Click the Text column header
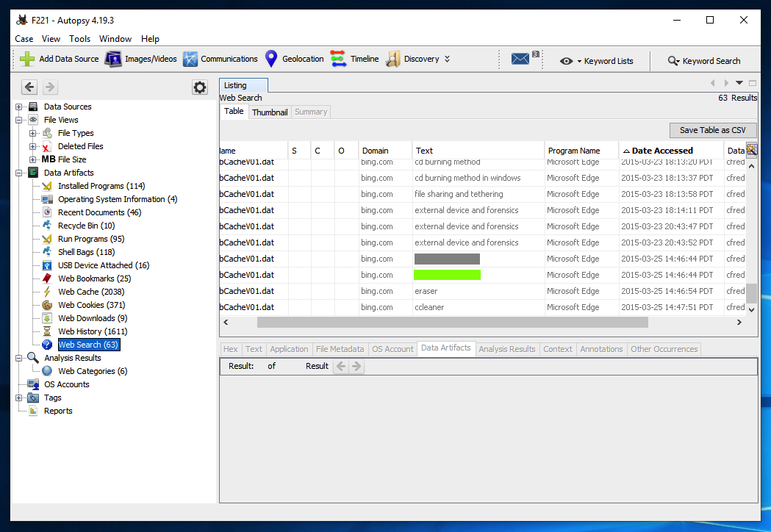The image size is (771, 532). (478, 151)
